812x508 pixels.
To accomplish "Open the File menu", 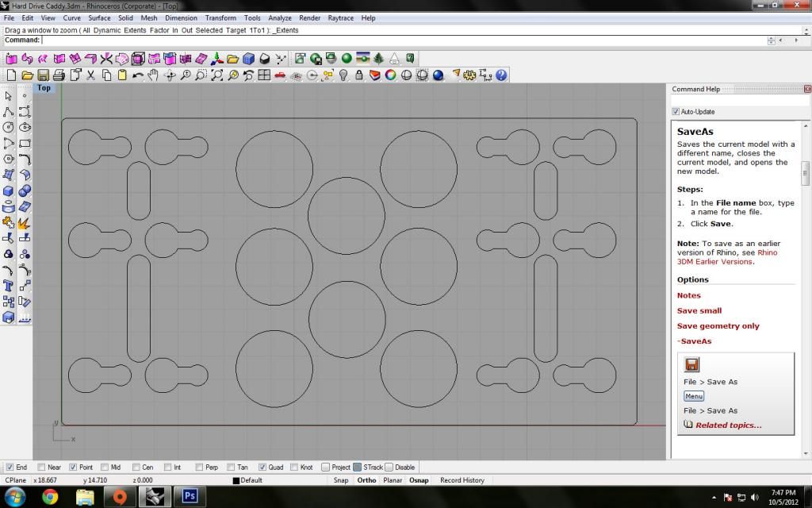I will [x=10, y=17].
